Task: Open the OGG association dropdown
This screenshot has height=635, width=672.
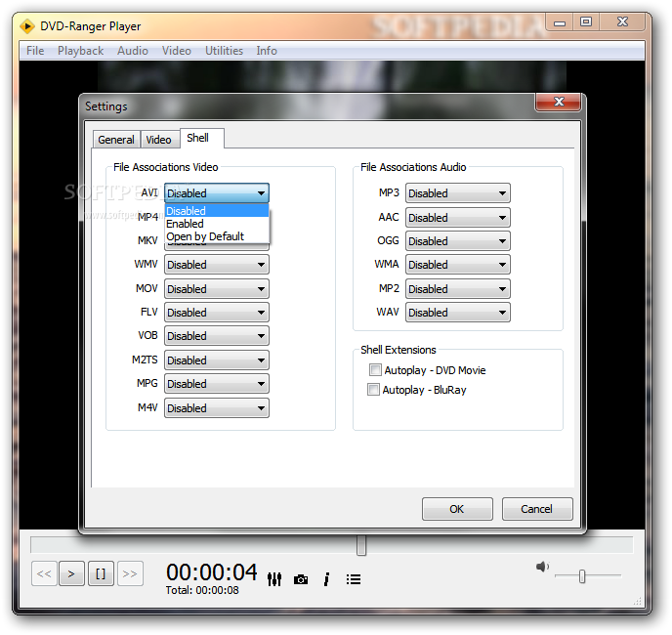Action: (x=458, y=241)
